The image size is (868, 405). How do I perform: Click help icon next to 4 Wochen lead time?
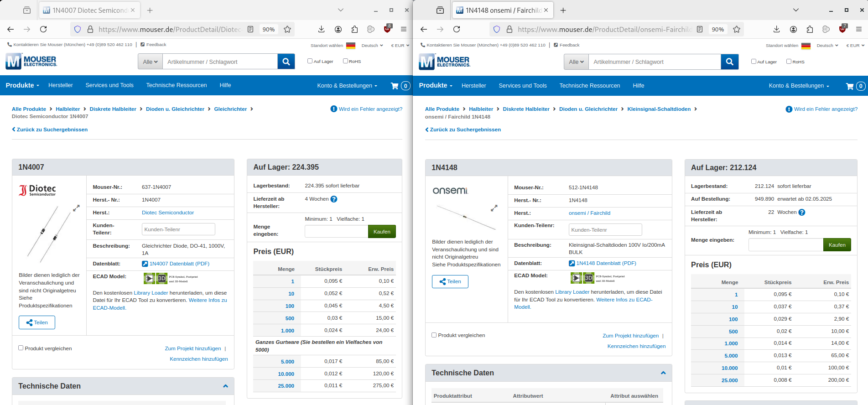[334, 199]
